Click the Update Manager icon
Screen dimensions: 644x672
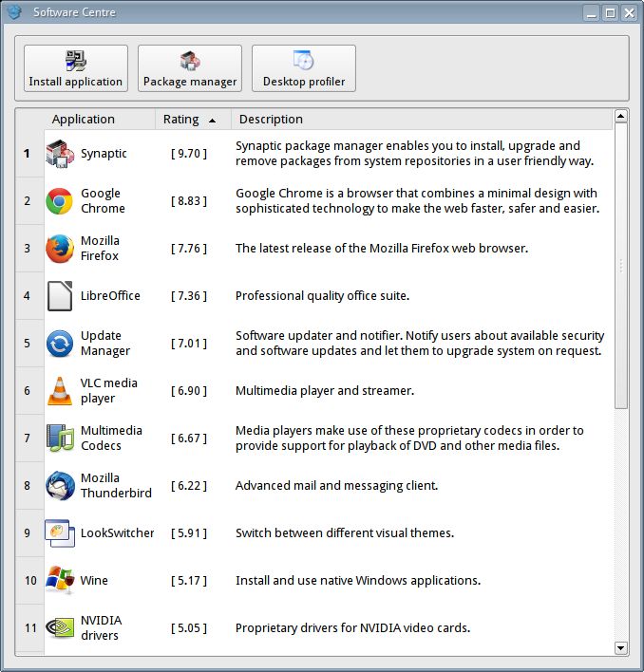[61, 344]
